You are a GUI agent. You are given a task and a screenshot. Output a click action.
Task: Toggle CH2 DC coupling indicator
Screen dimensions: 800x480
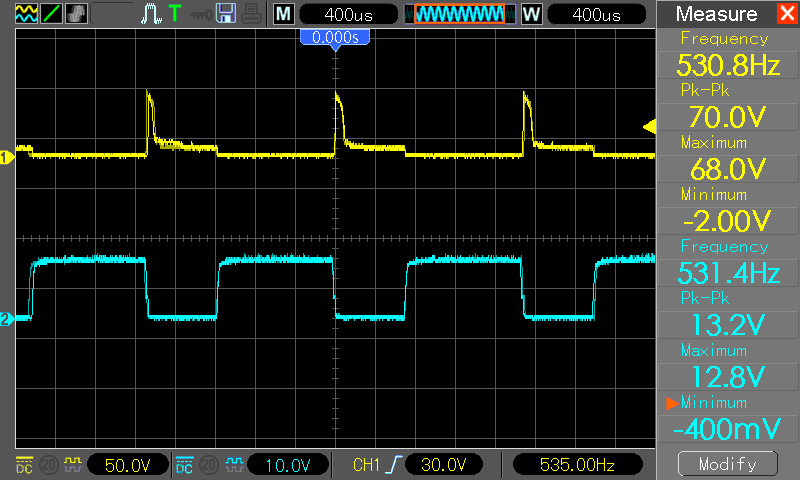click(x=184, y=465)
